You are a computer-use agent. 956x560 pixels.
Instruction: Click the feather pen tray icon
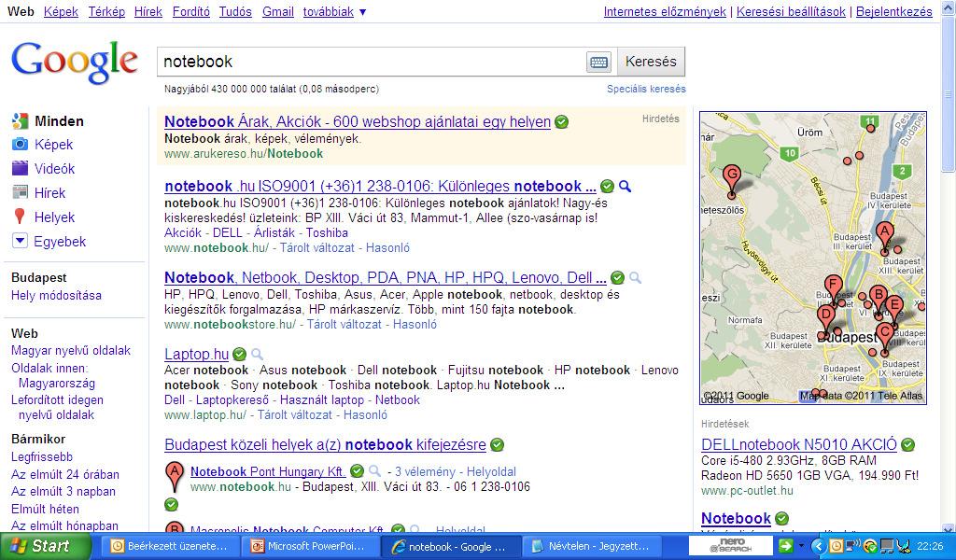(x=904, y=546)
